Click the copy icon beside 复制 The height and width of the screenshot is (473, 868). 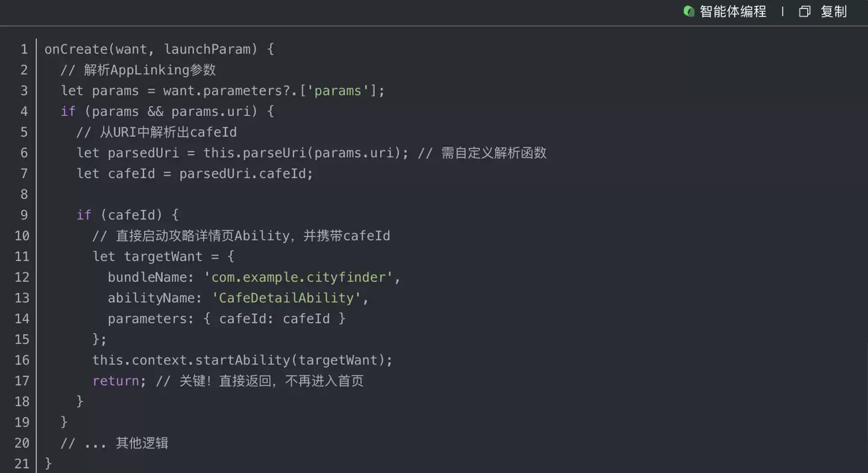[x=805, y=11]
